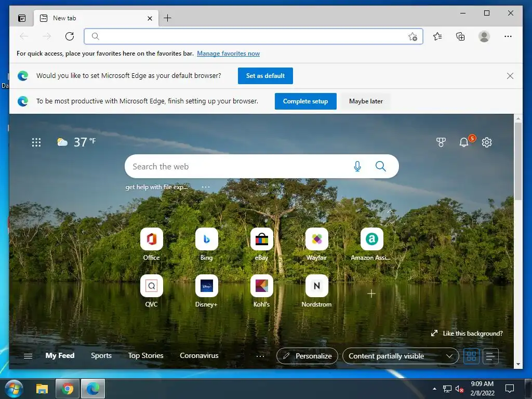Open the taskbar clock 9:09 AM
The height and width of the screenshot is (399, 532).
pos(482,389)
